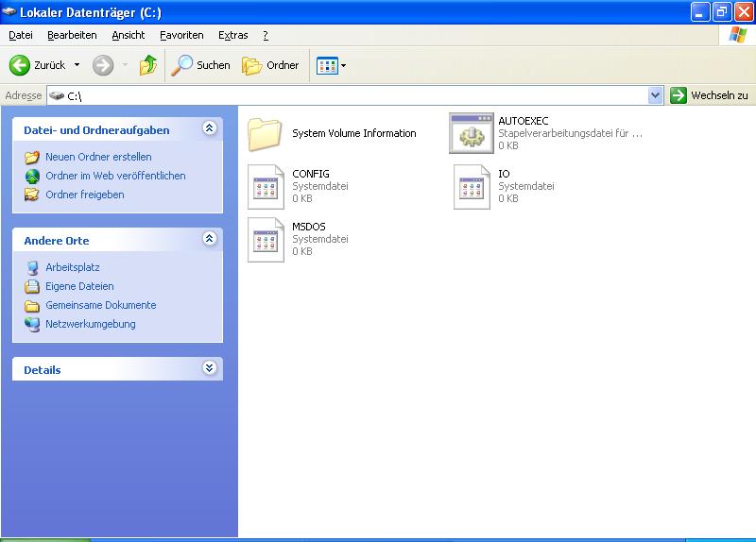Click the Arbeitsplatz computer icon

(32, 268)
